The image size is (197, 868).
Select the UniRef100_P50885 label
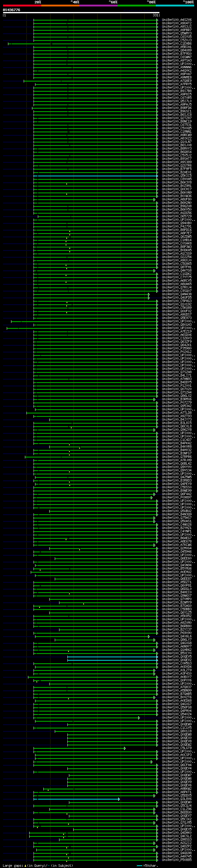coord(176,860)
